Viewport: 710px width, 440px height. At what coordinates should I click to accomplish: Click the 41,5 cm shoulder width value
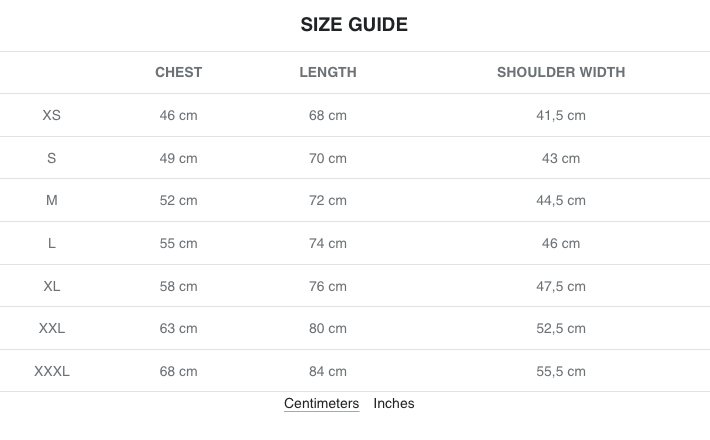pos(561,115)
